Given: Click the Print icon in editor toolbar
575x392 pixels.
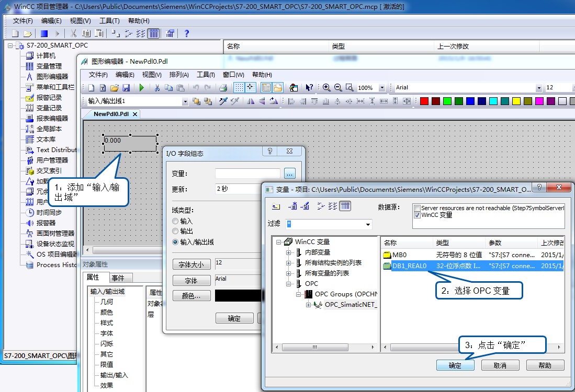Looking at the screenshot, I should [x=223, y=88].
